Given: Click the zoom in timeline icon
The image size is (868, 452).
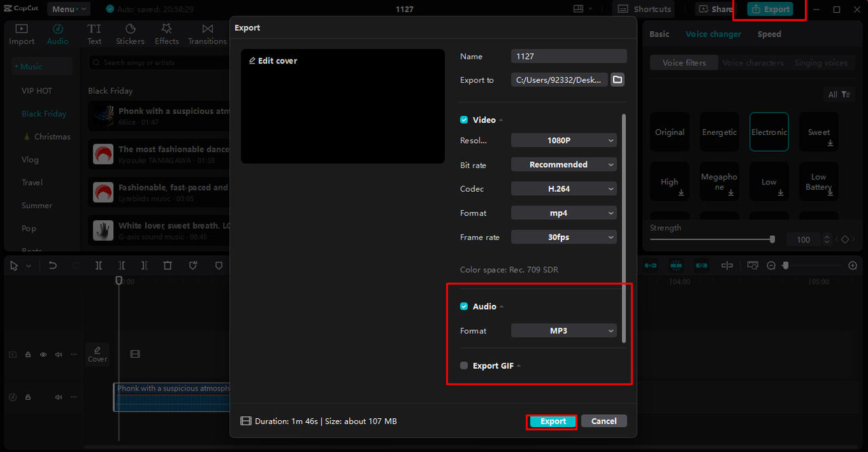Looking at the screenshot, I should [853, 266].
